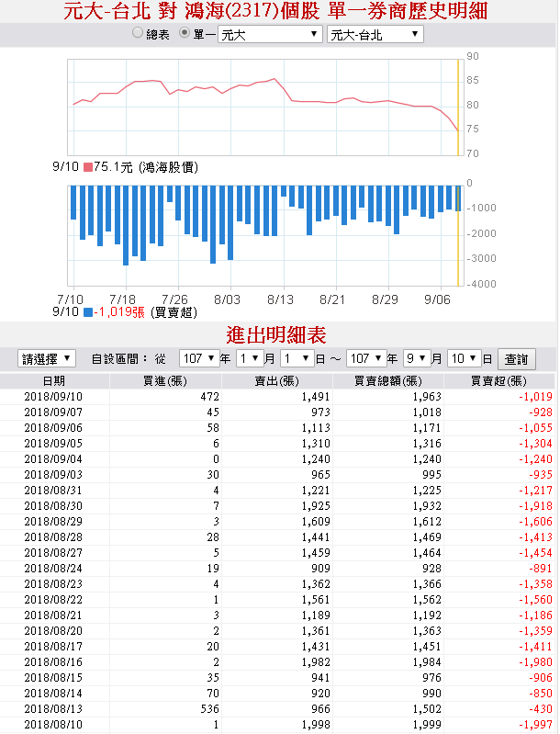Click the 7/18 label on chart axis
Viewport: 560px width, 734px height.
[122, 299]
